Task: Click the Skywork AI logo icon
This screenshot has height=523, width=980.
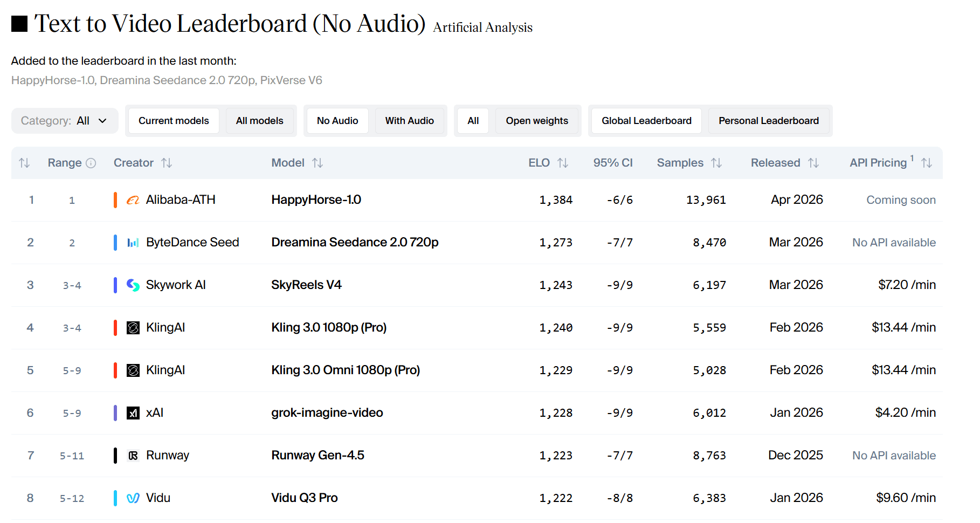Action: pos(133,285)
